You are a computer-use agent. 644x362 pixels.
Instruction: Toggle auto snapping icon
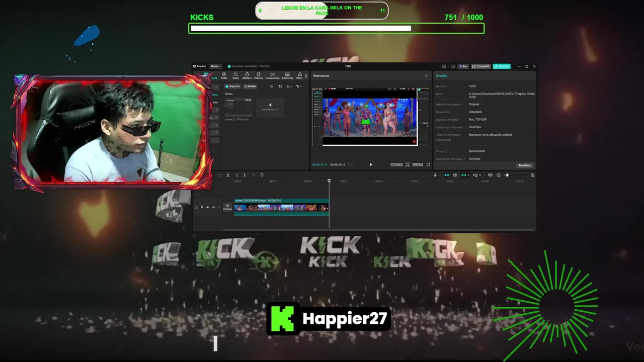point(455,175)
